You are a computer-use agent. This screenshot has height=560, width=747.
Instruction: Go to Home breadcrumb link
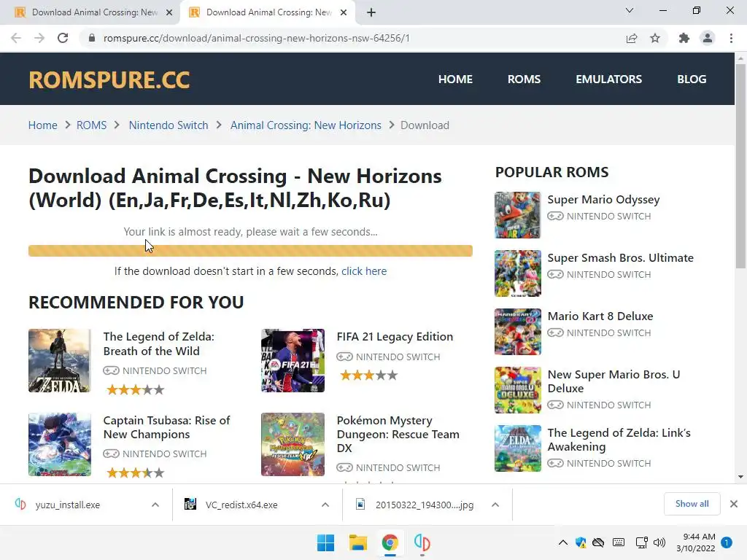point(43,125)
